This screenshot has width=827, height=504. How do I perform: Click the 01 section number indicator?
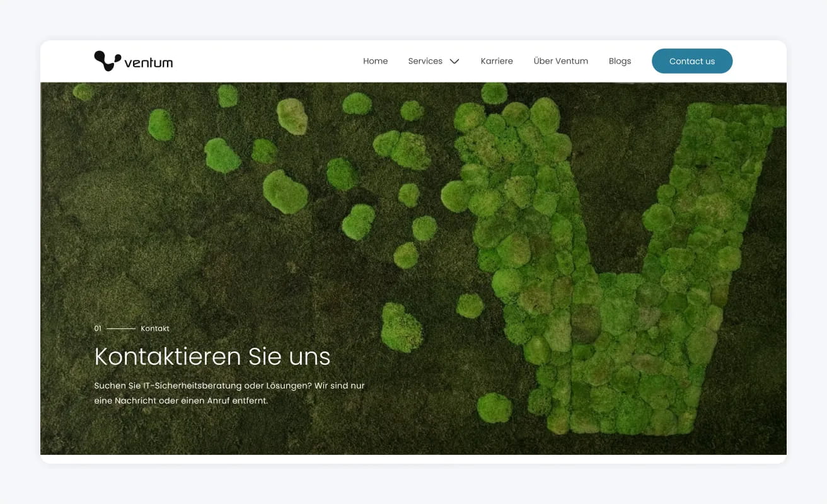(97, 328)
